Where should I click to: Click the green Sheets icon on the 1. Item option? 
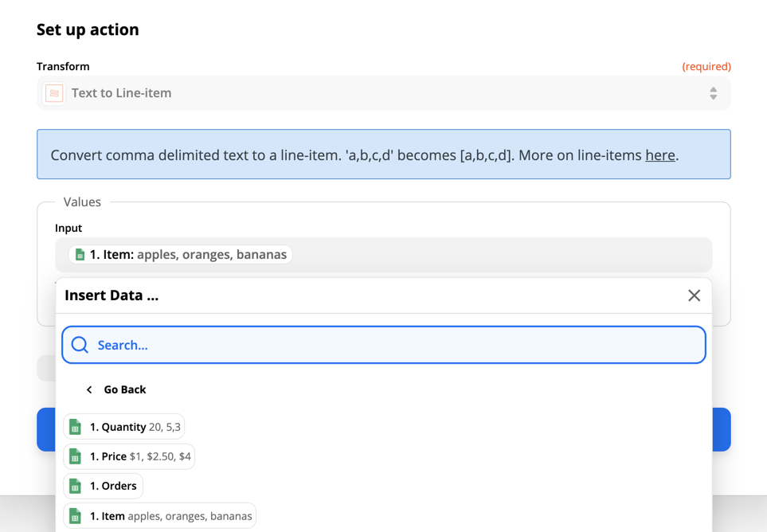tap(74, 515)
